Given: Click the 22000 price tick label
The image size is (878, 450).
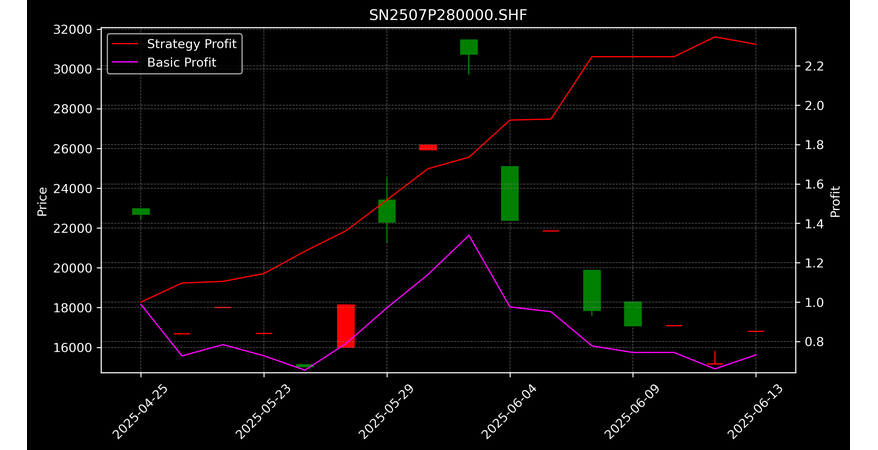Looking at the screenshot, I should coord(73,228).
